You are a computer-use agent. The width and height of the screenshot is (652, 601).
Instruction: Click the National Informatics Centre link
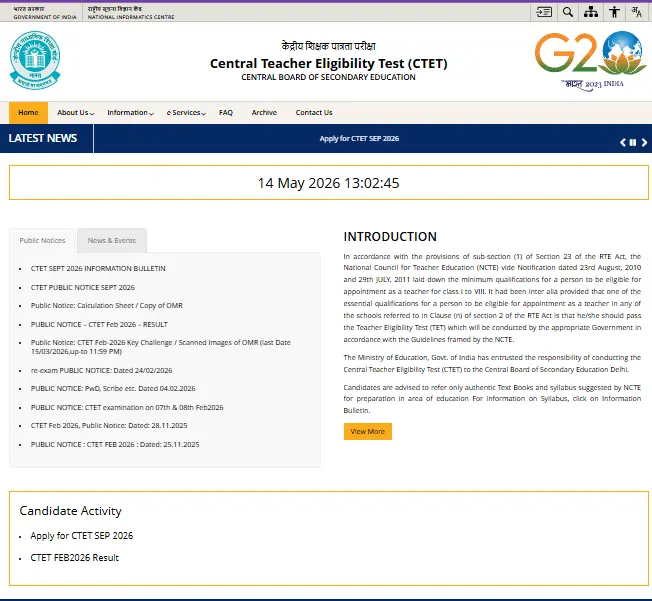tap(131, 12)
